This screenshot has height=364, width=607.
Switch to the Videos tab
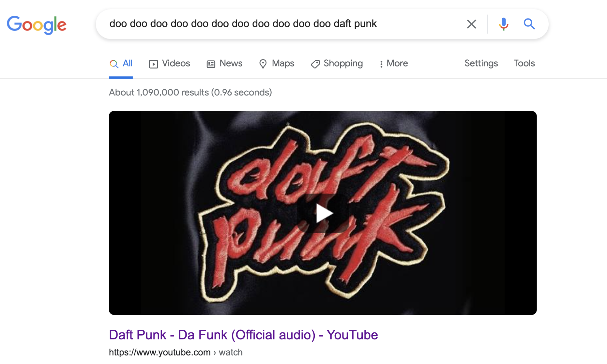coord(169,63)
